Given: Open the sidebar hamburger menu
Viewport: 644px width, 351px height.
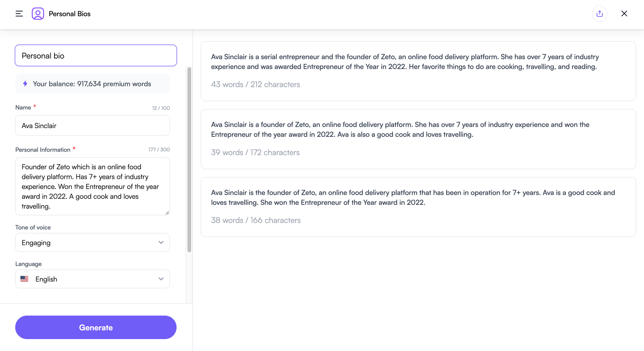Looking at the screenshot, I should pyautogui.click(x=19, y=14).
